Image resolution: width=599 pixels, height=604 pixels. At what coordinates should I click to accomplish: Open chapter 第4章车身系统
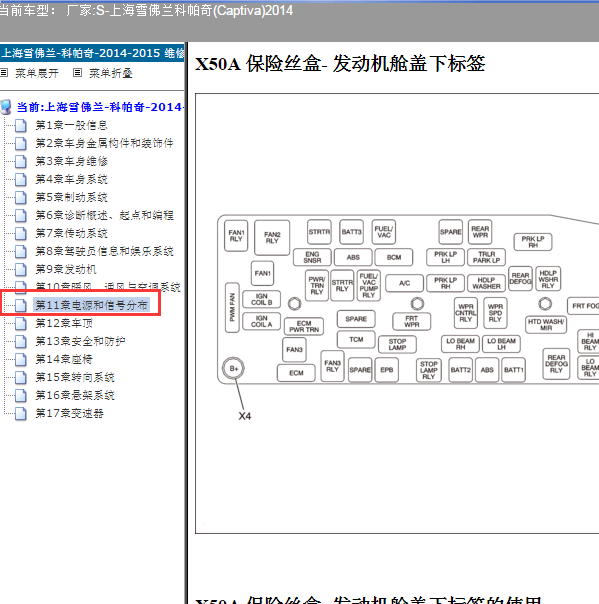click(x=71, y=179)
